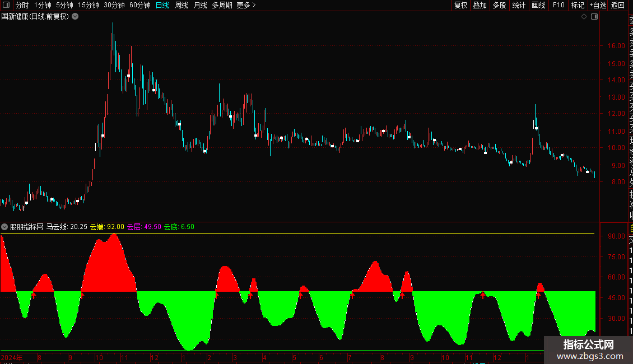Click the 返回 back button
This screenshot has height=364, width=633.
tap(618, 5)
